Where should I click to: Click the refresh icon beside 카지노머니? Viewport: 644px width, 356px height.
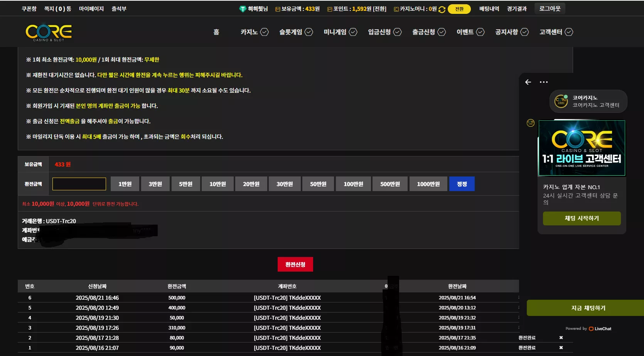point(442,9)
